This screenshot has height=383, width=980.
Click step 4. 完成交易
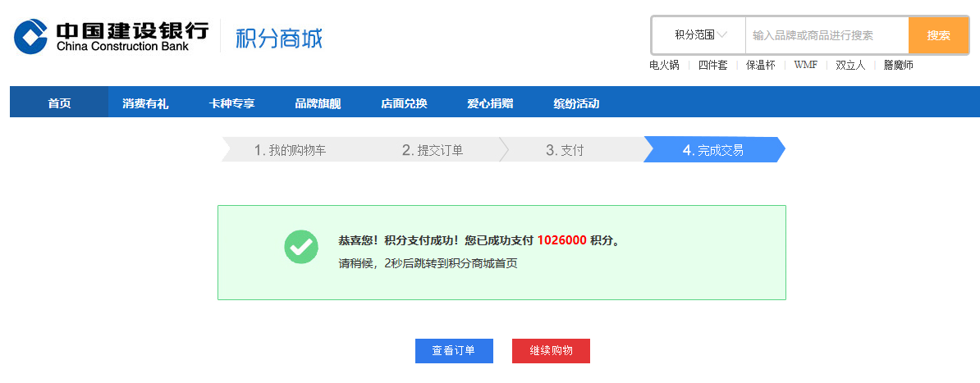(714, 150)
